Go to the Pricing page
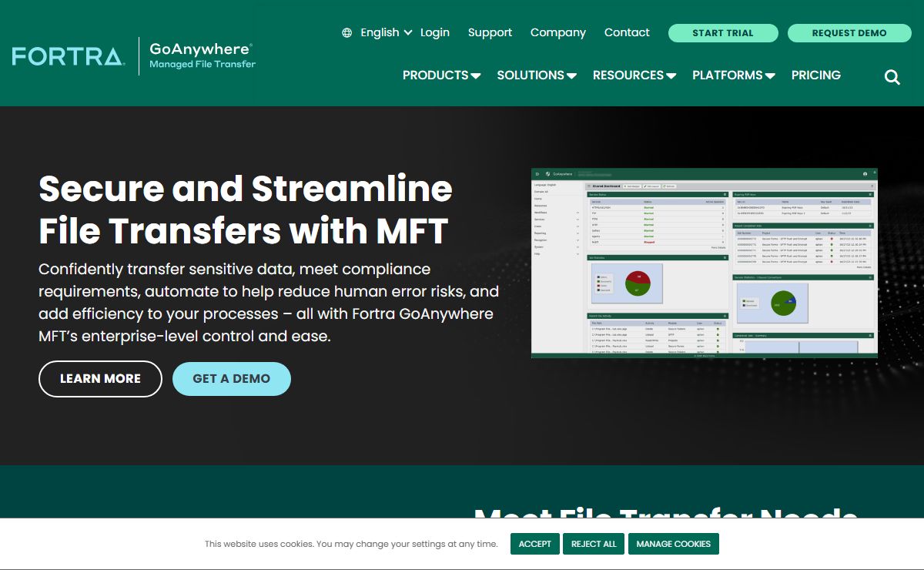 [815, 75]
